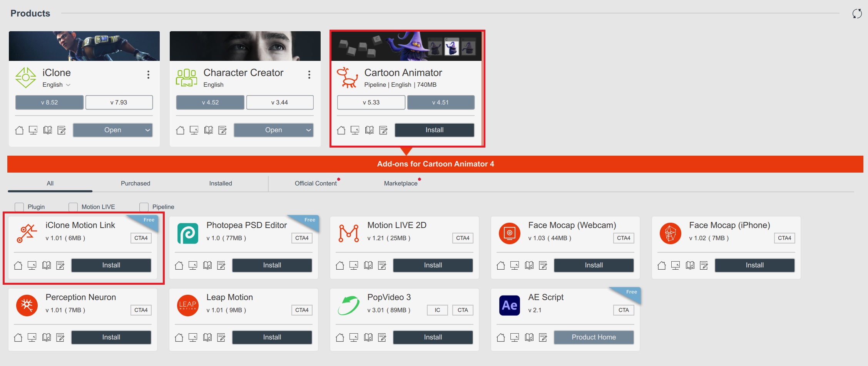Expand Character Creator Open button dropdown
Image resolution: width=868 pixels, height=366 pixels.
308,130
